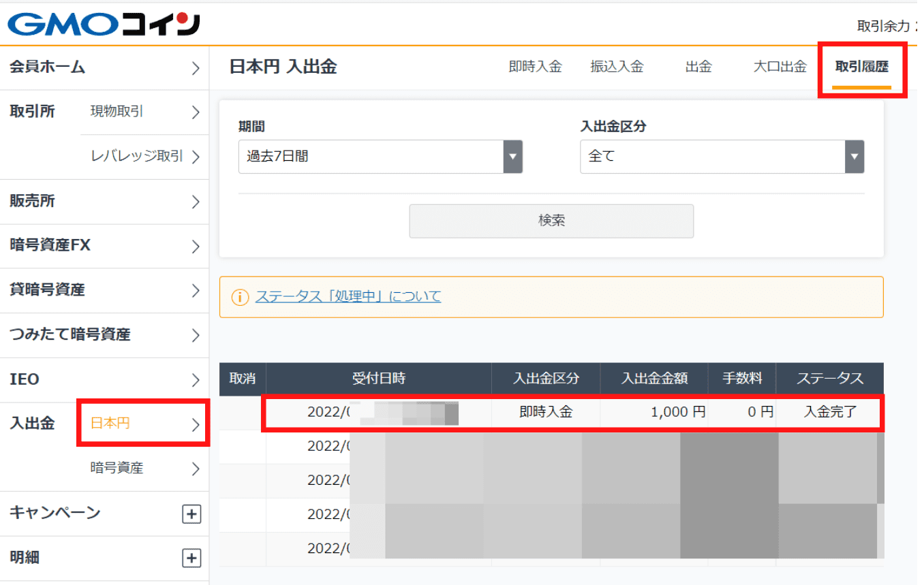Switch to the 出金 tab
The image size is (924, 585).
[x=698, y=67]
